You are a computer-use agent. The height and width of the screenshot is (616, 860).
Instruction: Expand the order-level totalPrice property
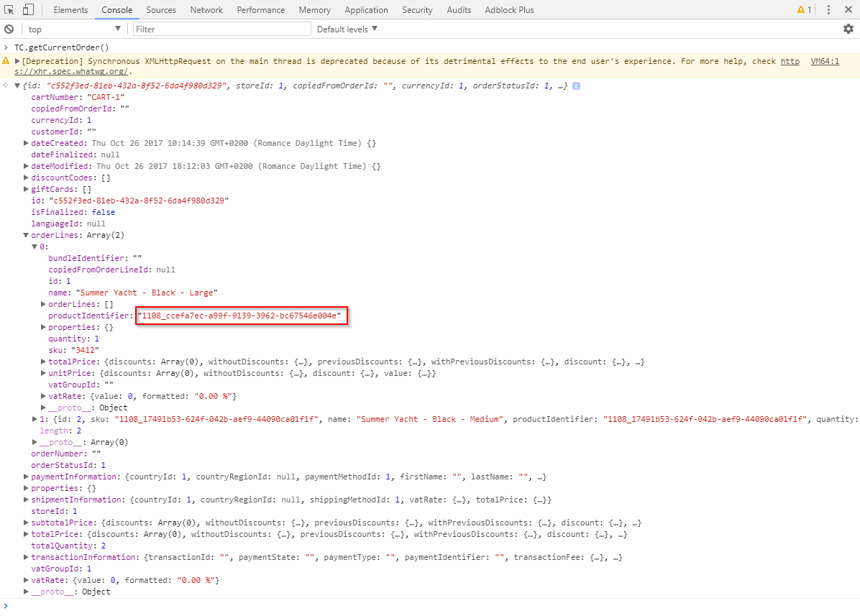(26, 534)
